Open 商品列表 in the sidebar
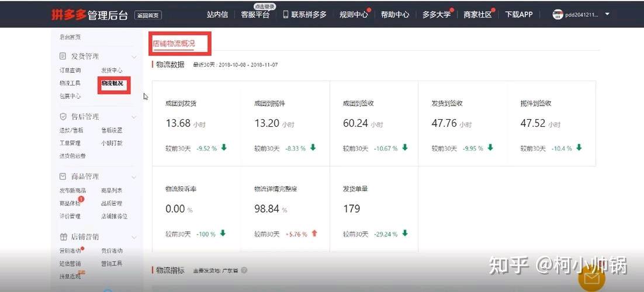Viewport: 644px width, 292px height. (112, 190)
